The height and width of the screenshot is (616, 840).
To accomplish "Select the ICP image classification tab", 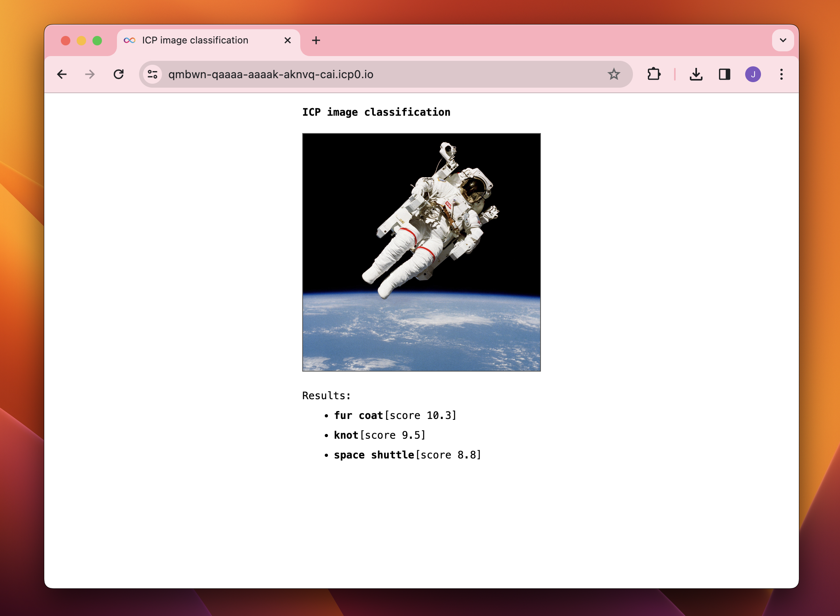I will [x=208, y=41].
